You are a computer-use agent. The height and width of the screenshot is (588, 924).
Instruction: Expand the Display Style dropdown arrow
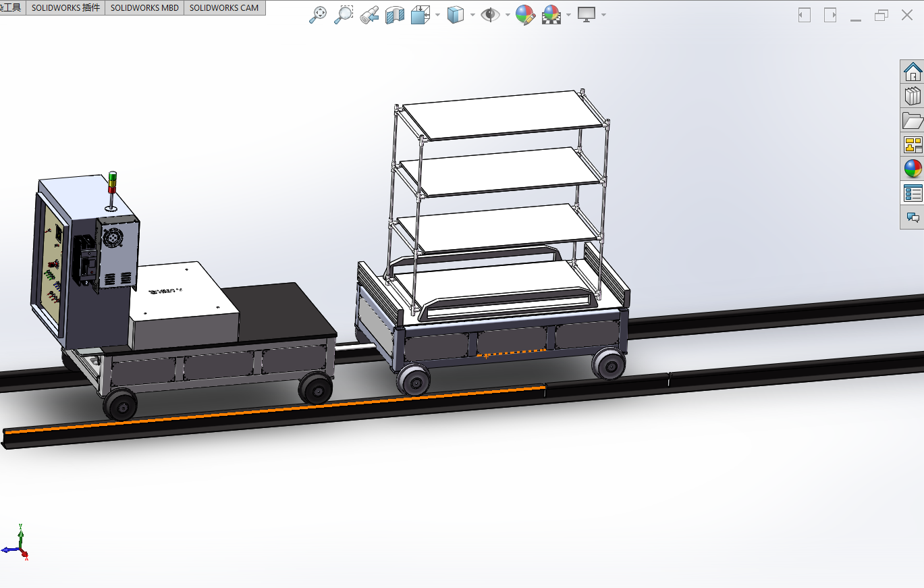pyautogui.click(x=472, y=15)
